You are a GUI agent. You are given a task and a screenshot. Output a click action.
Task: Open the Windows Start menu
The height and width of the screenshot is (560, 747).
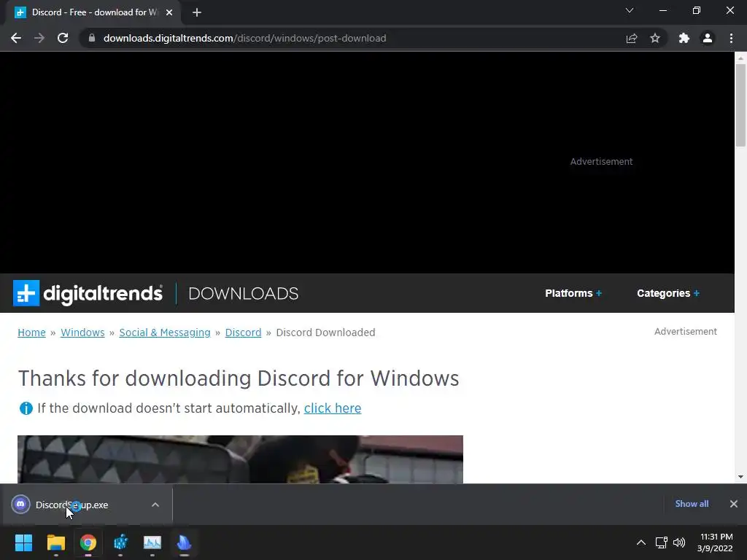click(23, 542)
